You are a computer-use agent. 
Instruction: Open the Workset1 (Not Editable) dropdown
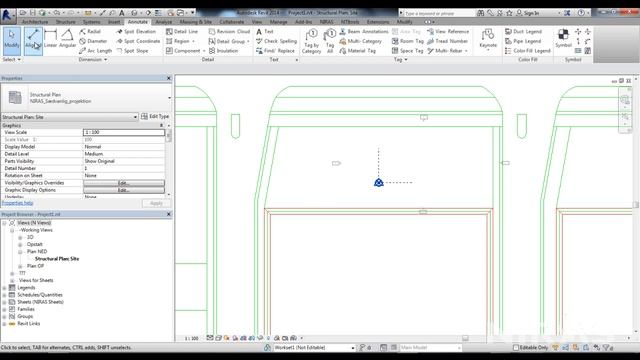(313, 348)
